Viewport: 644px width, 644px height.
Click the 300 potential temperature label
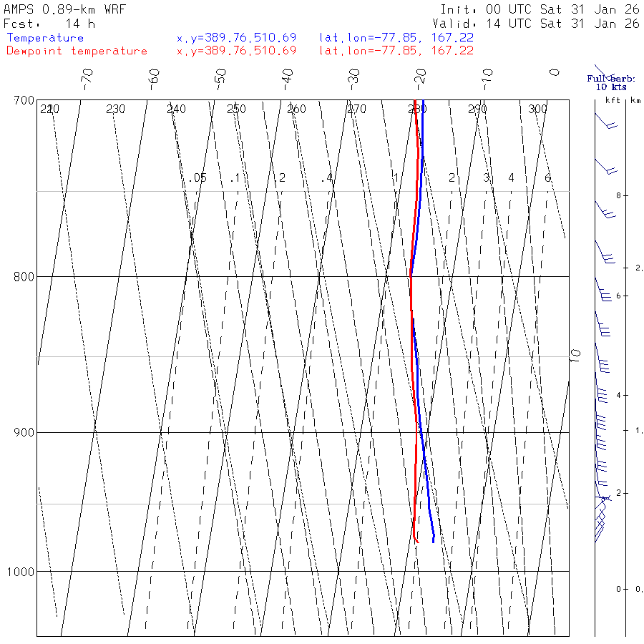click(x=537, y=109)
